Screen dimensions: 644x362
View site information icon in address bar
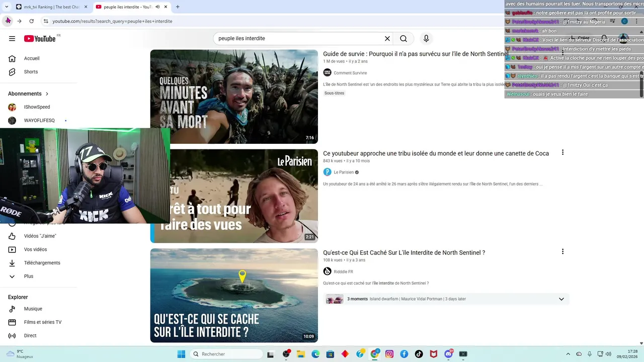click(46, 21)
